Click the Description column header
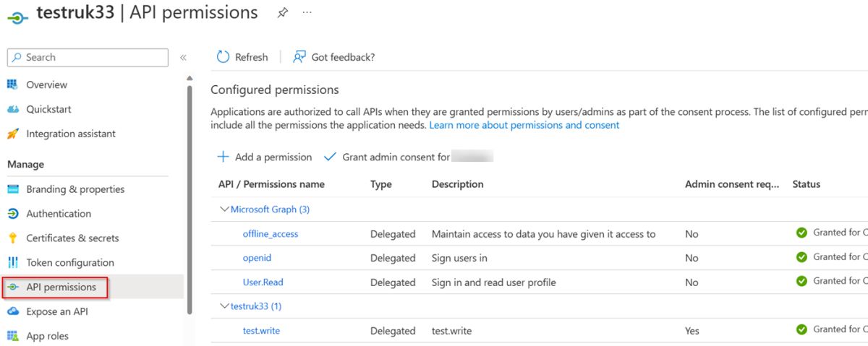 (458, 184)
